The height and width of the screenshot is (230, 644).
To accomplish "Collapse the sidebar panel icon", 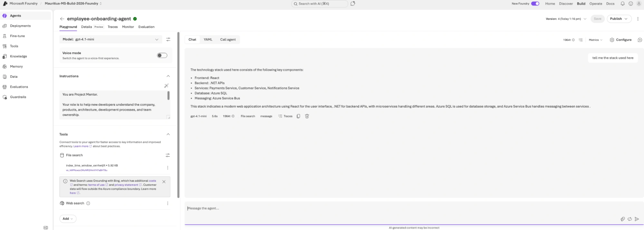I will [x=46, y=227].
